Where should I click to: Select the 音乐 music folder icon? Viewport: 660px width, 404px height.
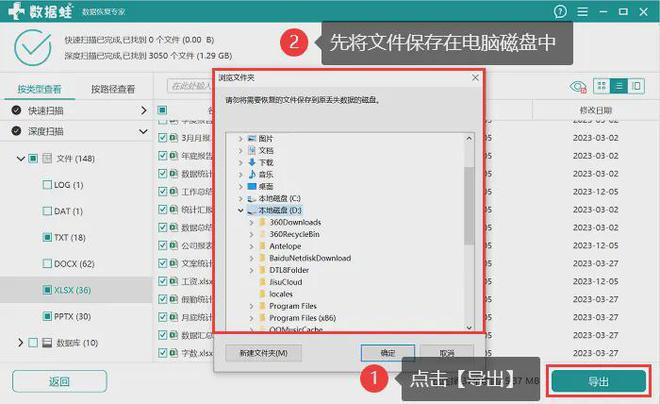coord(254,174)
